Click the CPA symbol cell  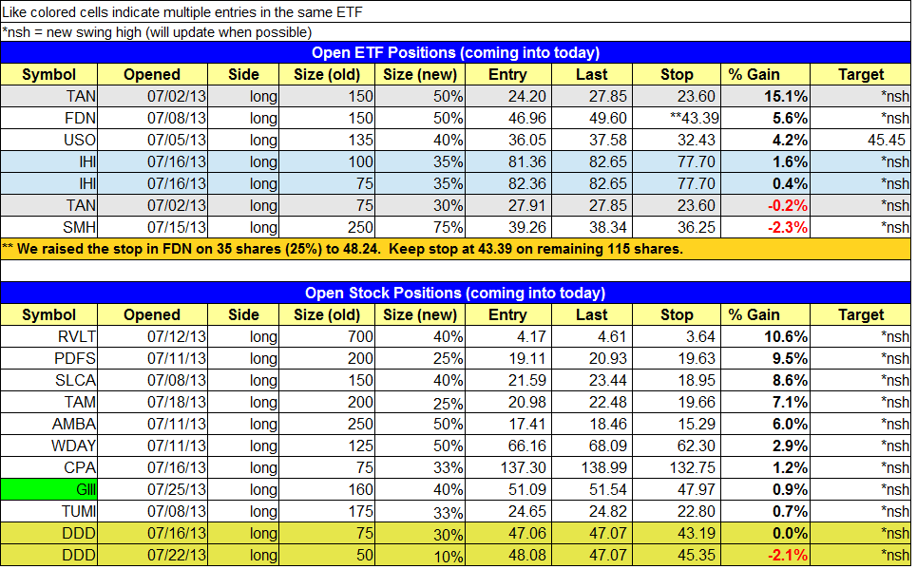[49, 467]
